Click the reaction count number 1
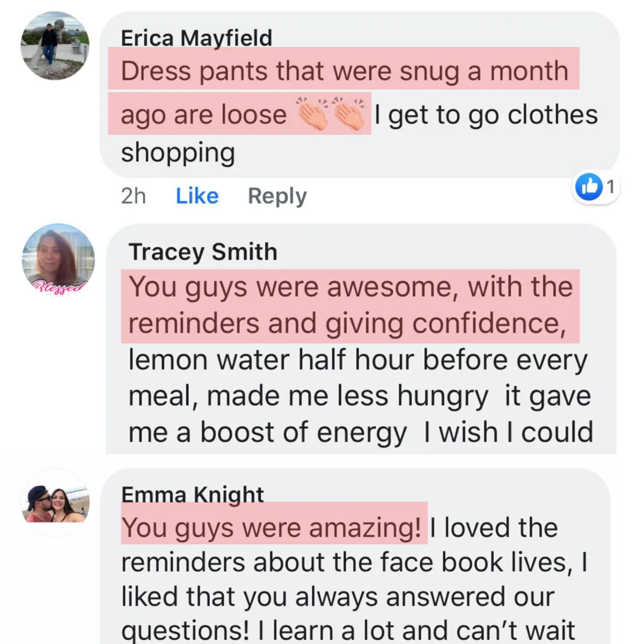The width and height of the screenshot is (644, 644). [x=610, y=187]
